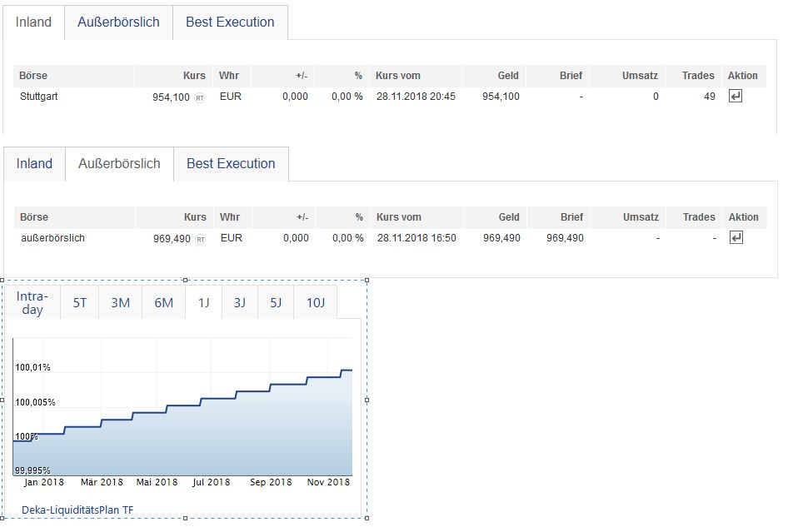Display the 5J chart period
The image size is (788, 532).
point(276,303)
